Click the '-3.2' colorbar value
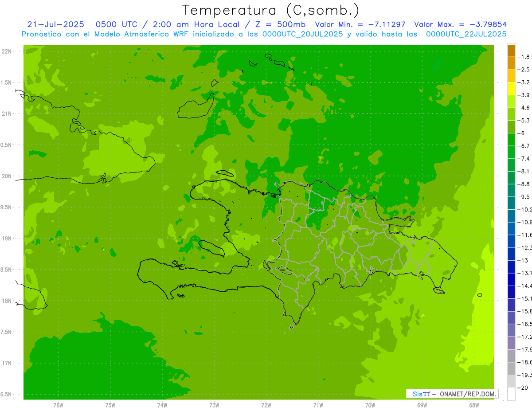Viewport: 532px width, 411px height. pos(523,82)
